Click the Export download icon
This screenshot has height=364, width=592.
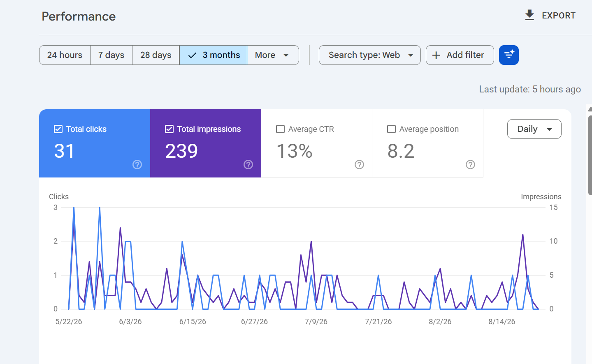tap(529, 15)
